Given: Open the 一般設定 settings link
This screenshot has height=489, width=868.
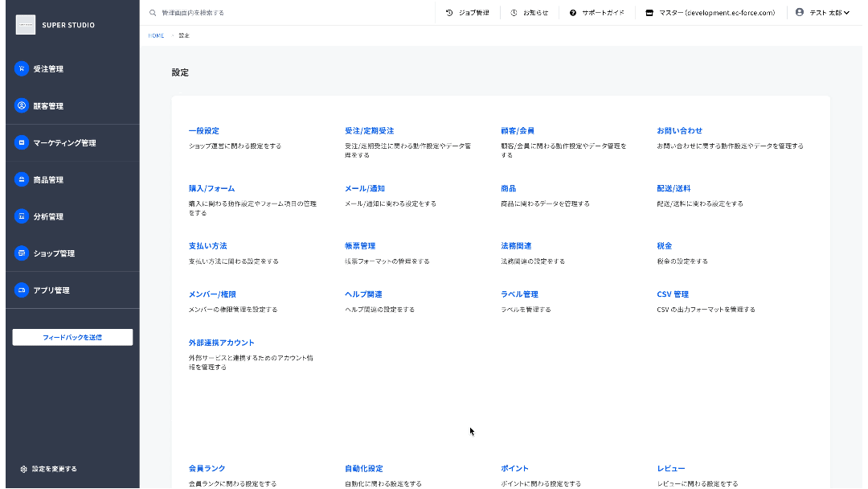Looking at the screenshot, I should click(203, 131).
